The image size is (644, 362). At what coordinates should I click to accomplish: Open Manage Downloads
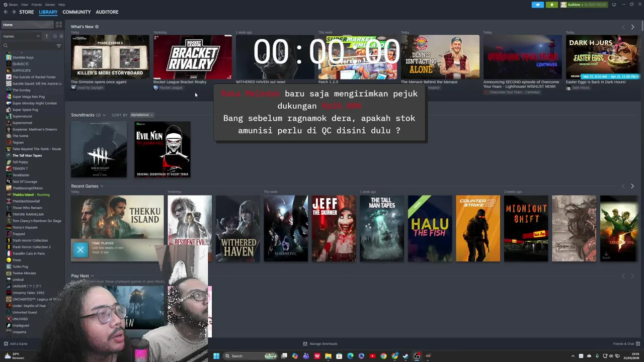(x=320, y=344)
